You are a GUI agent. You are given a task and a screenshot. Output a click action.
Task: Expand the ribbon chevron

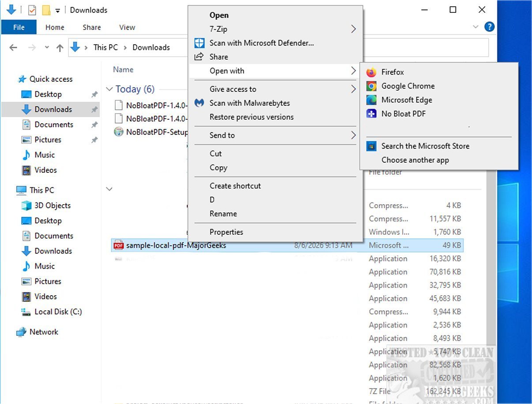pyautogui.click(x=475, y=27)
